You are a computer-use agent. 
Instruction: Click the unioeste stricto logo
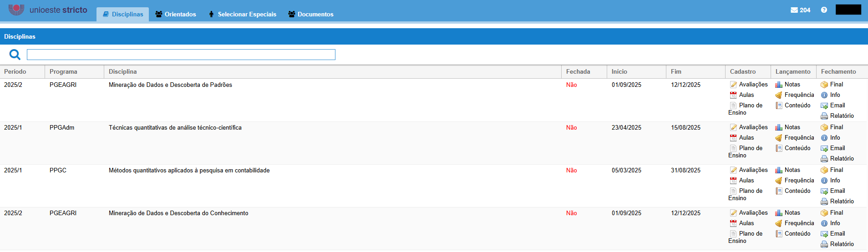48,10
